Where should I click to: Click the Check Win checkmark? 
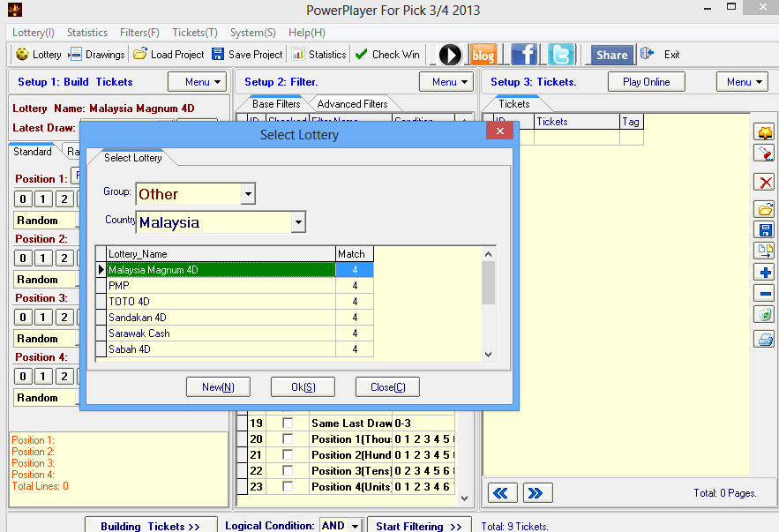362,54
